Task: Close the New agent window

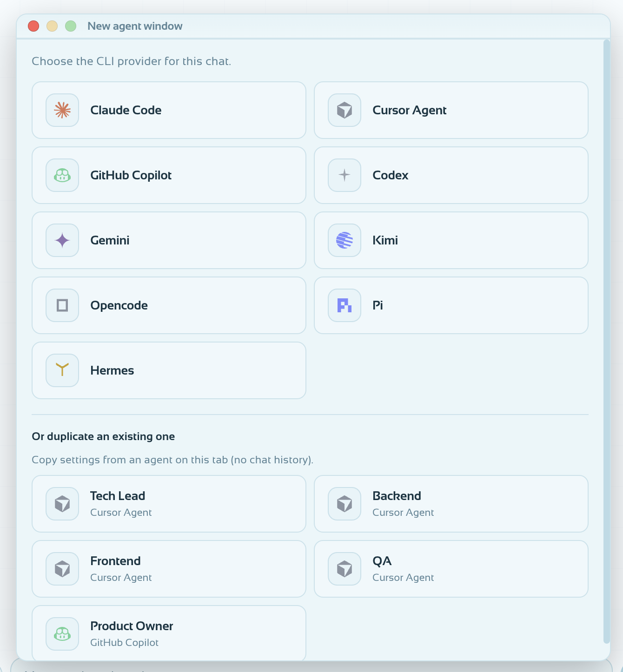Action: (x=33, y=26)
